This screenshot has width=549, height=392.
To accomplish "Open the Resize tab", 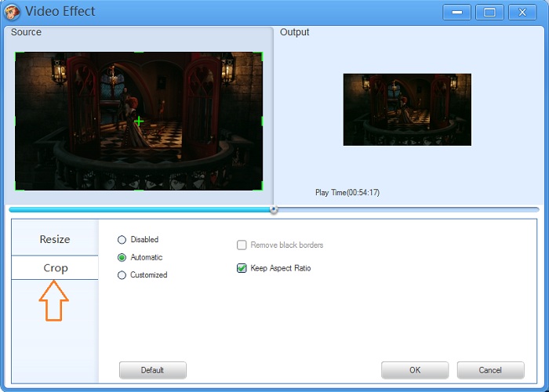I will coord(55,238).
